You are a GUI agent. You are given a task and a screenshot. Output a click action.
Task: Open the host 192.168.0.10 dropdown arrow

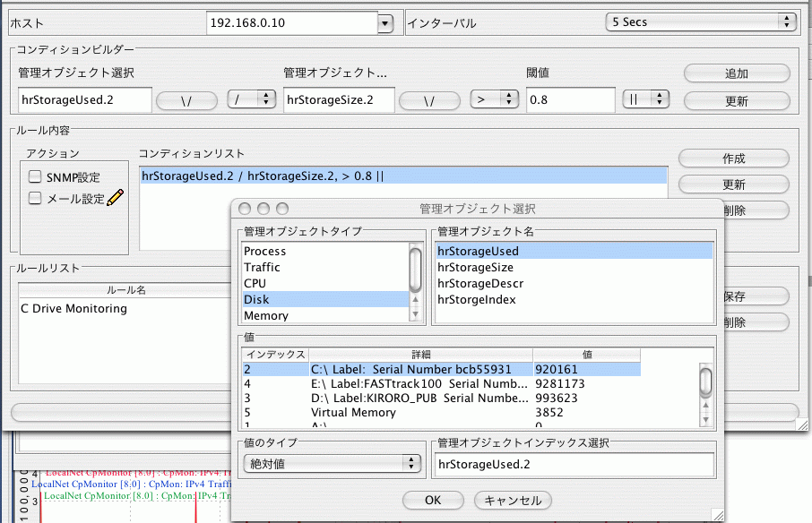pyautogui.click(x=385, y=23)
